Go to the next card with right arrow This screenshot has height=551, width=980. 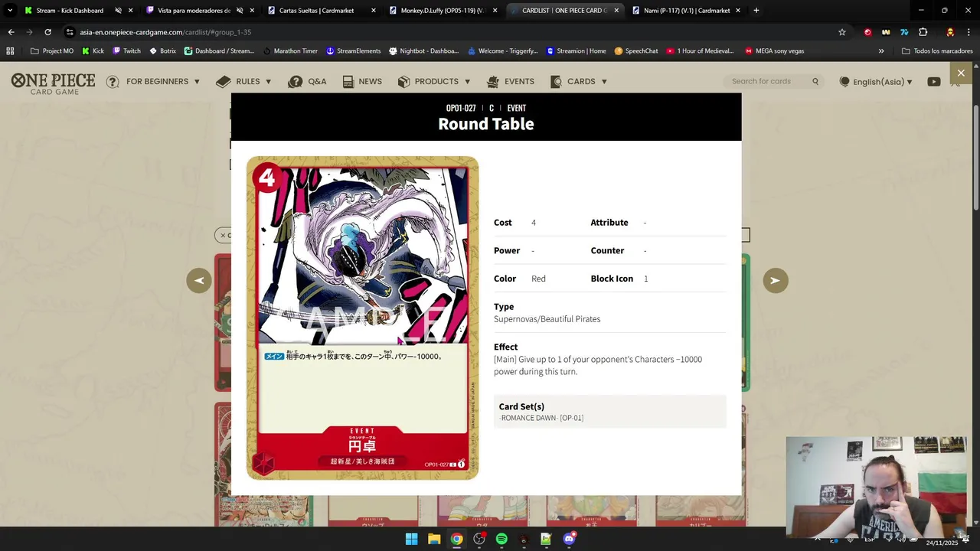(776, 280)
